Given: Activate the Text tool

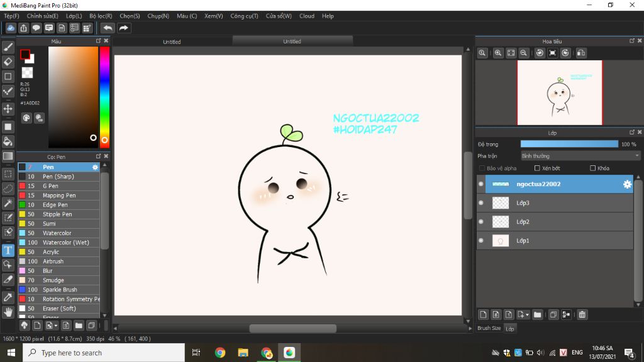Looking at the screenshot, I should 8,250.
